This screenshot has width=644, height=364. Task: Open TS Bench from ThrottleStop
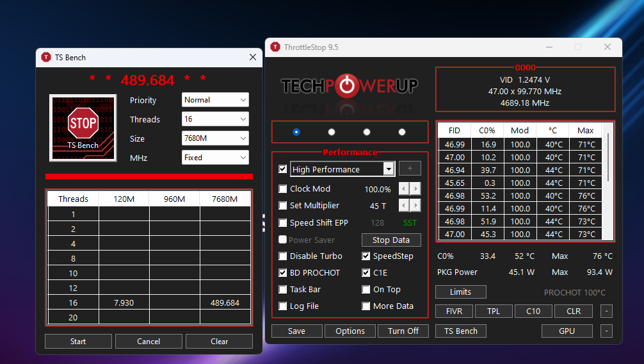(461, 331)
